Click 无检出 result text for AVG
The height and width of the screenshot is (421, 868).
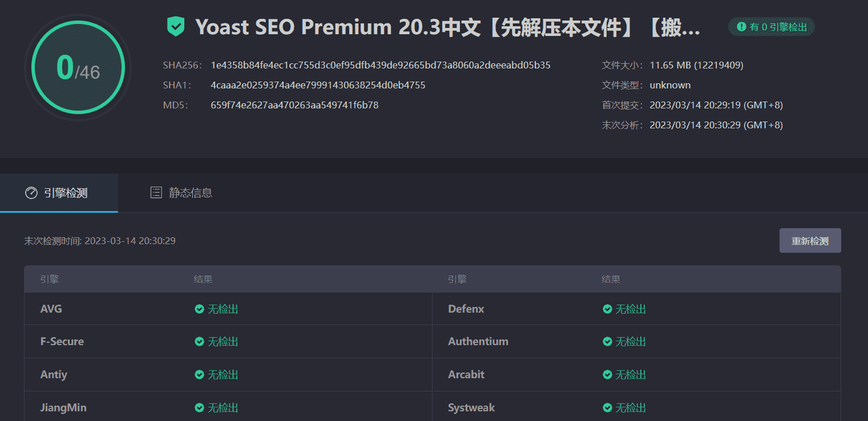tap(223, 309)
